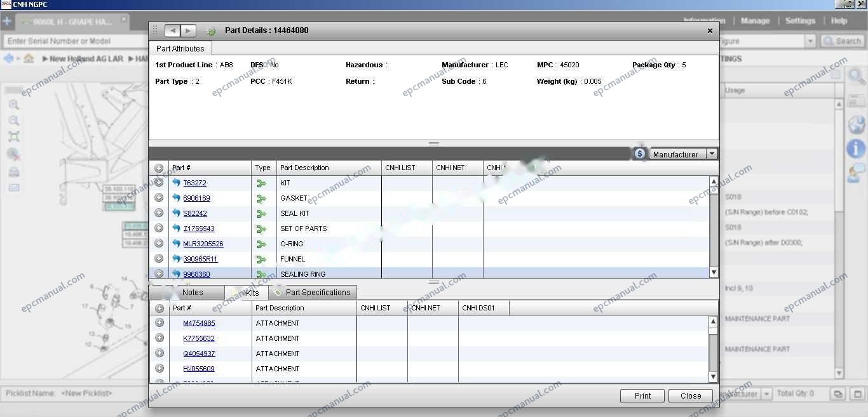The image size is (868, 417).
Task: Click blue supersession arrow beside 6906169
Action: pos(176,198)
